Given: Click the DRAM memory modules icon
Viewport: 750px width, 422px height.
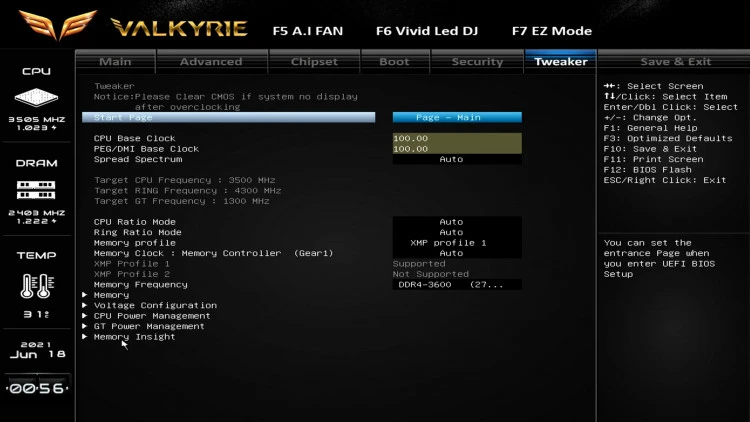Looking at the screenshot, I should tap(36, 190).
